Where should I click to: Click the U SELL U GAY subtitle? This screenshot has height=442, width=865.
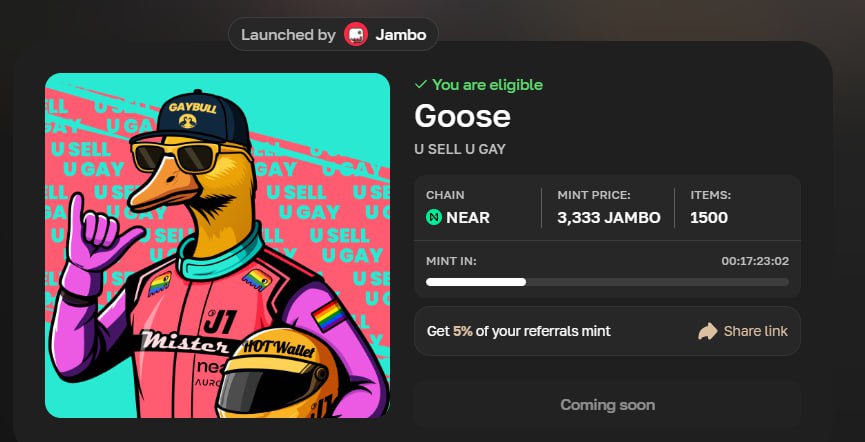coord(460,149)
